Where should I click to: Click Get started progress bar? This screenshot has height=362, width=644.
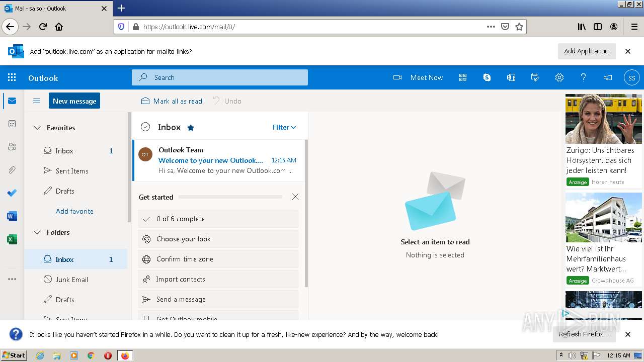point(230,197)
